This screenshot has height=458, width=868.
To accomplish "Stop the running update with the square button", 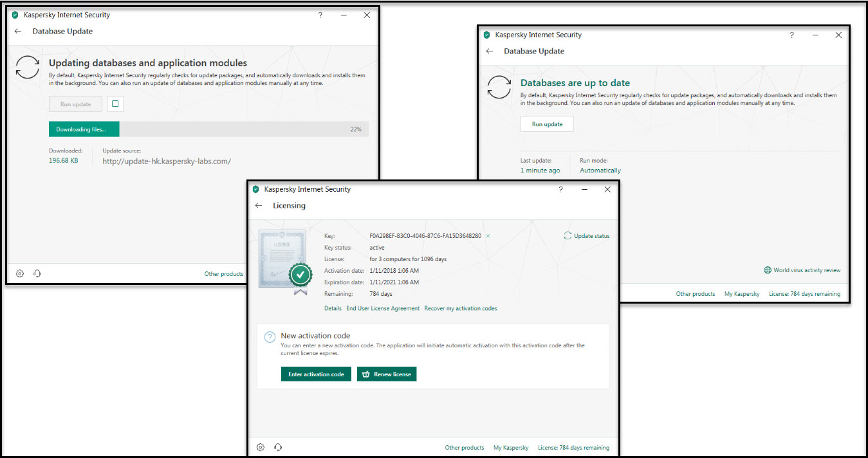I will 115,104.
